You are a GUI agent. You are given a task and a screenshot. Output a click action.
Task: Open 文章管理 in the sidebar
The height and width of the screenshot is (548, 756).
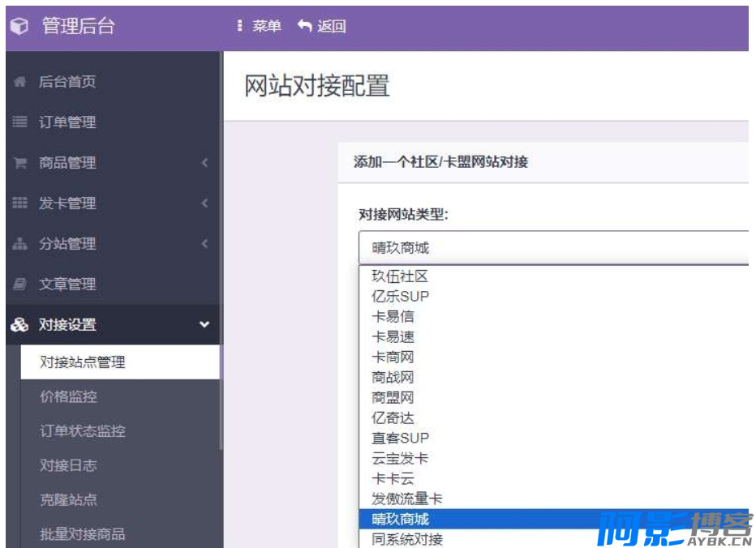(x=67, y=284)
